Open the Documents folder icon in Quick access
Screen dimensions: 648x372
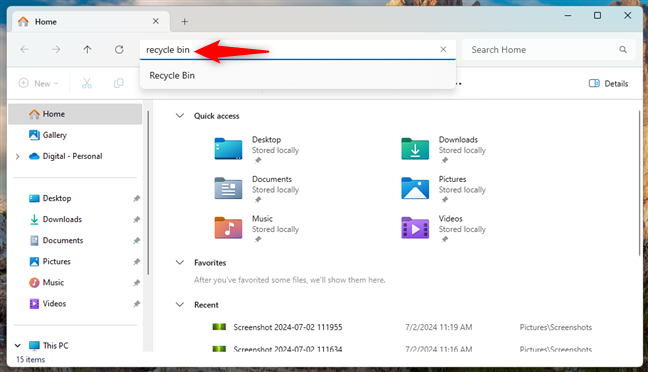pos(228,188)
